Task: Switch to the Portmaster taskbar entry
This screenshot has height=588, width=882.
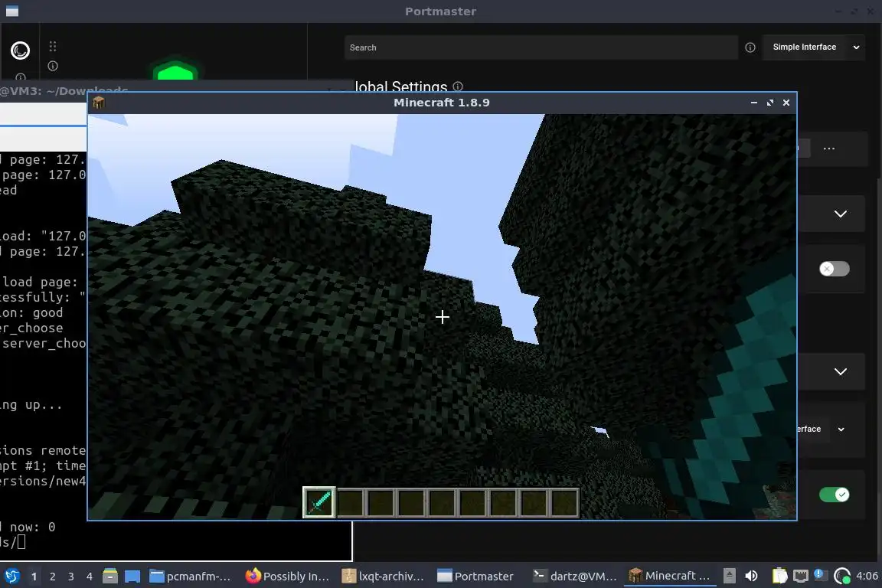Action: pyautogui.click(x=475, y=576)
